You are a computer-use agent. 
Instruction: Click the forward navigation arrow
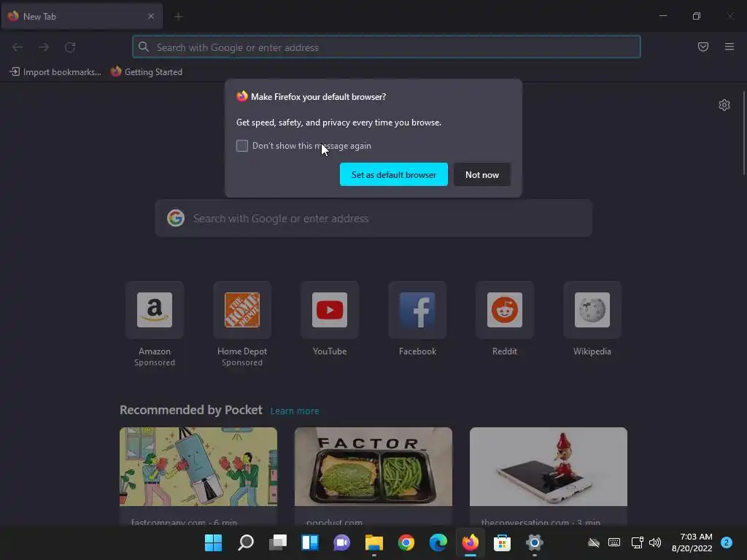pos(44,47)
